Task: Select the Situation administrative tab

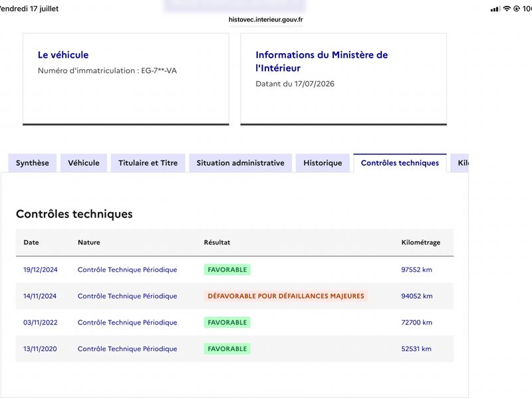Action: click(240, 163)
